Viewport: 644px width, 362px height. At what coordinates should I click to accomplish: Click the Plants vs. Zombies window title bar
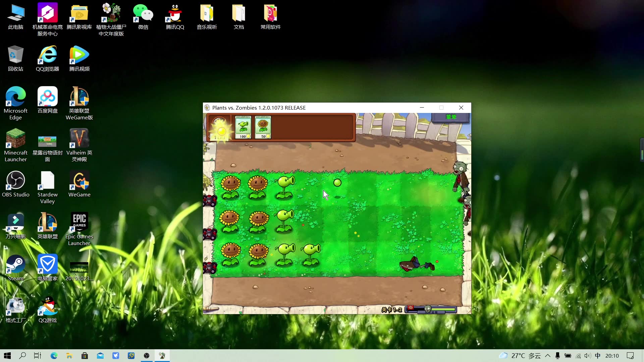[x=337, y=108]
